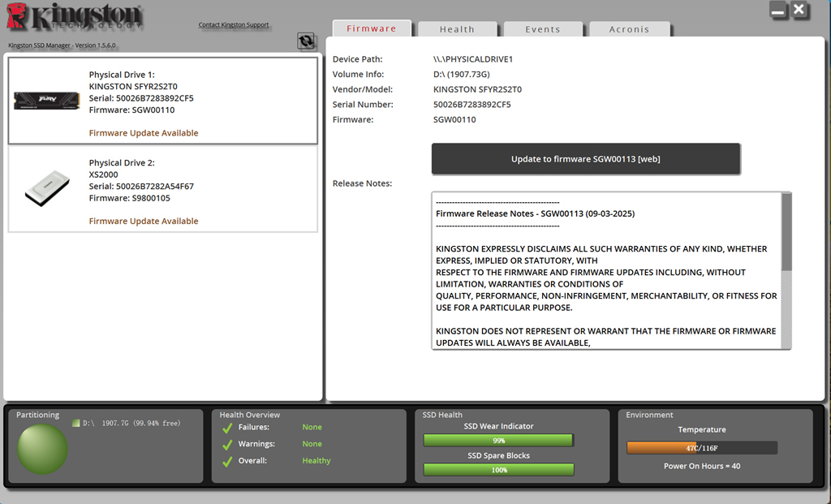Click the Warnings green checkmark icon
Image resolution: width=831 pixels, height=504 pixels.
pos(227,445)
